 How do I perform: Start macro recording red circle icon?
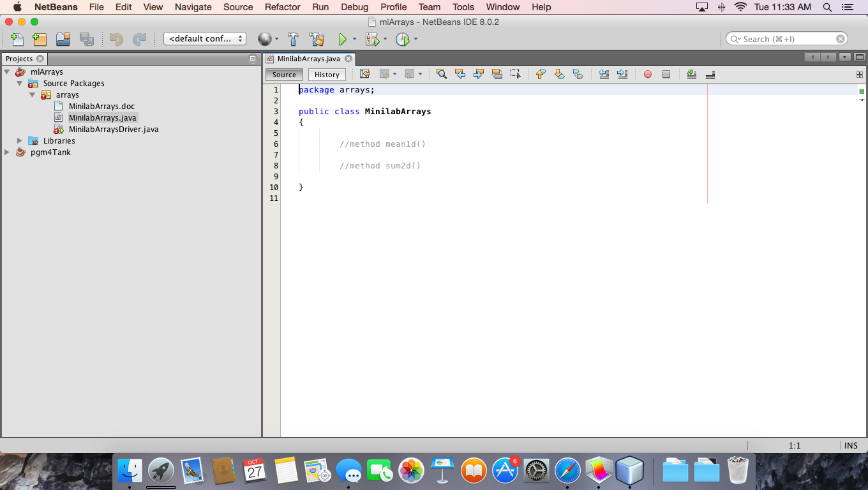coord(648,74)
